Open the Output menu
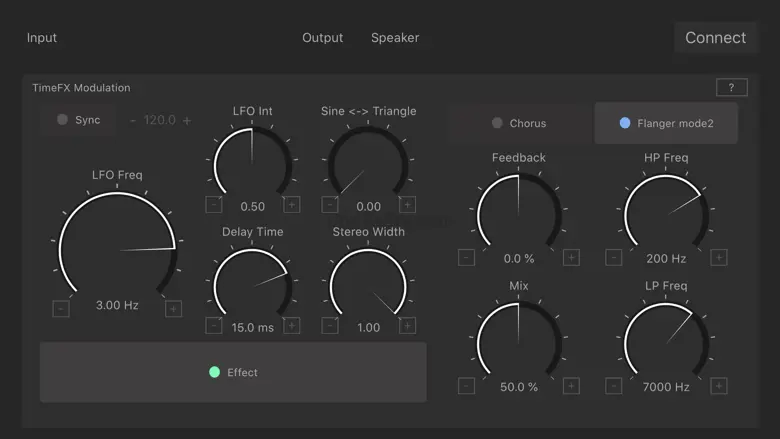The height and width of the screenshot is (439, 780). [x=322, y=38]
